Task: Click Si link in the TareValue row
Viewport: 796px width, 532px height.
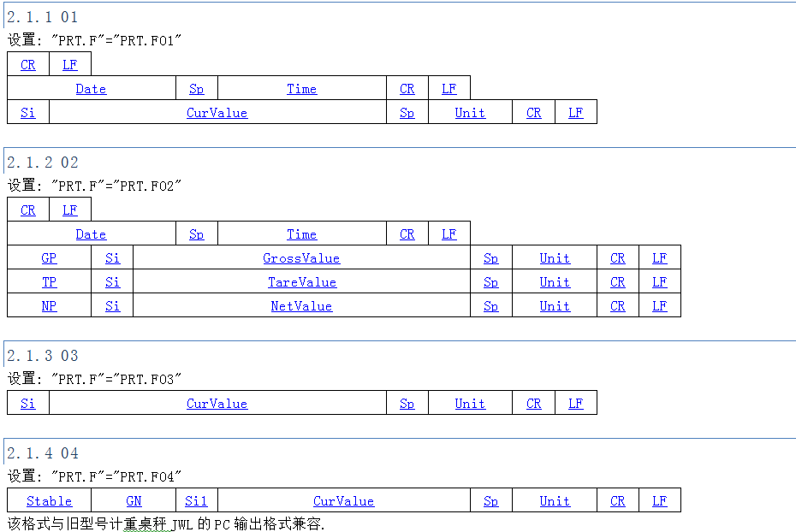Action: (113, 282)
